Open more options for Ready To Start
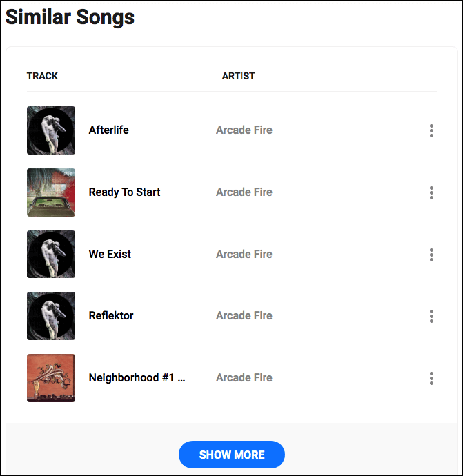Image resolution: width=463 pixels, height=476 pixels. coord(431,192)
